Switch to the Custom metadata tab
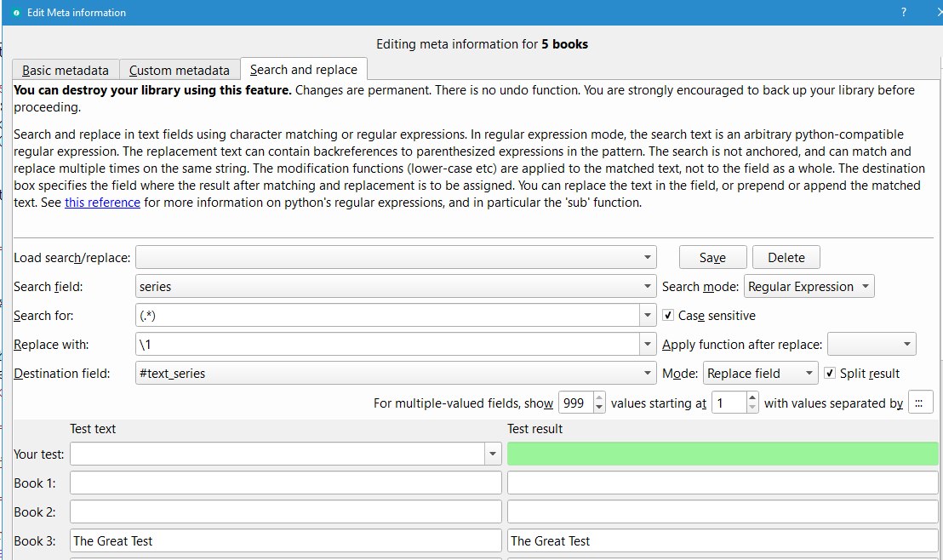Screen dimensions: 943x560 pos(180,71)
